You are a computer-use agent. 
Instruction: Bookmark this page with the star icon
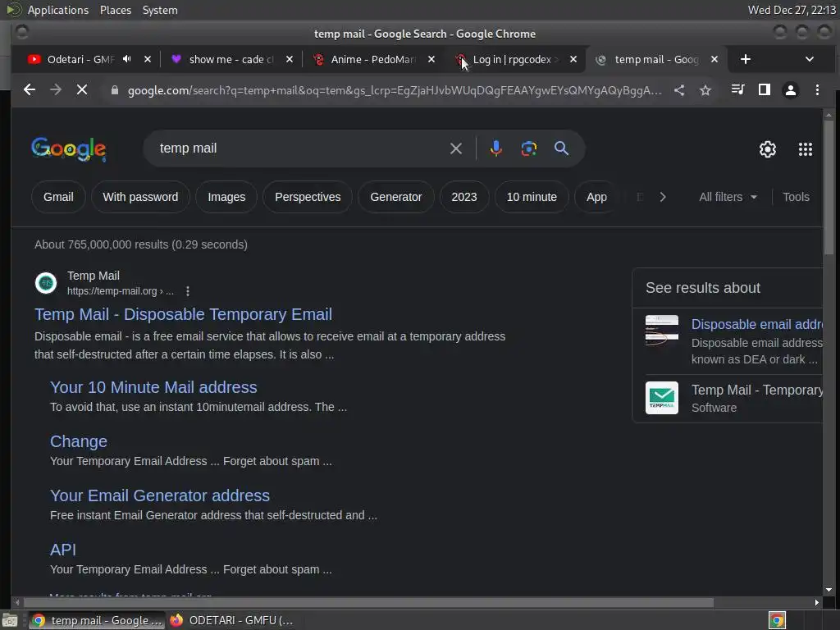point(705,90)
